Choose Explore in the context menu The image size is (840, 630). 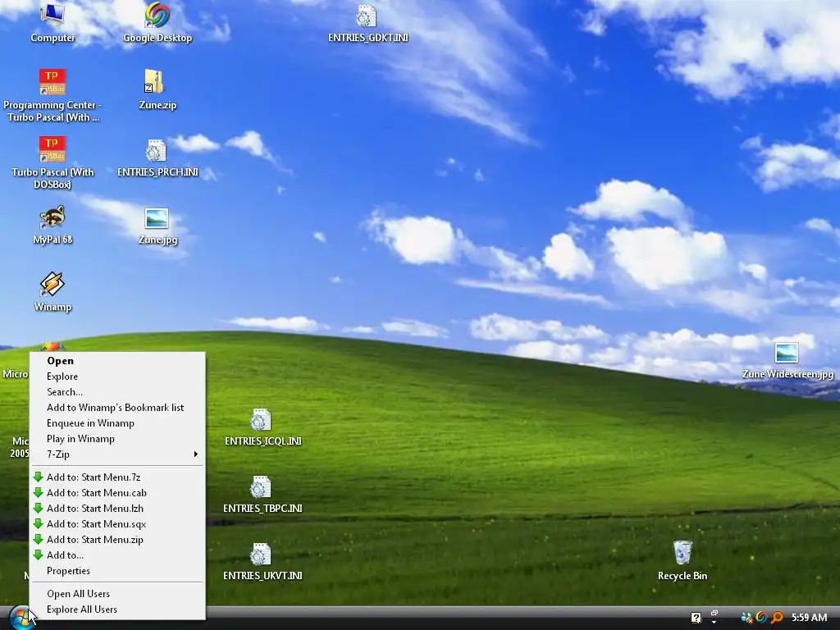click(117, 377)
